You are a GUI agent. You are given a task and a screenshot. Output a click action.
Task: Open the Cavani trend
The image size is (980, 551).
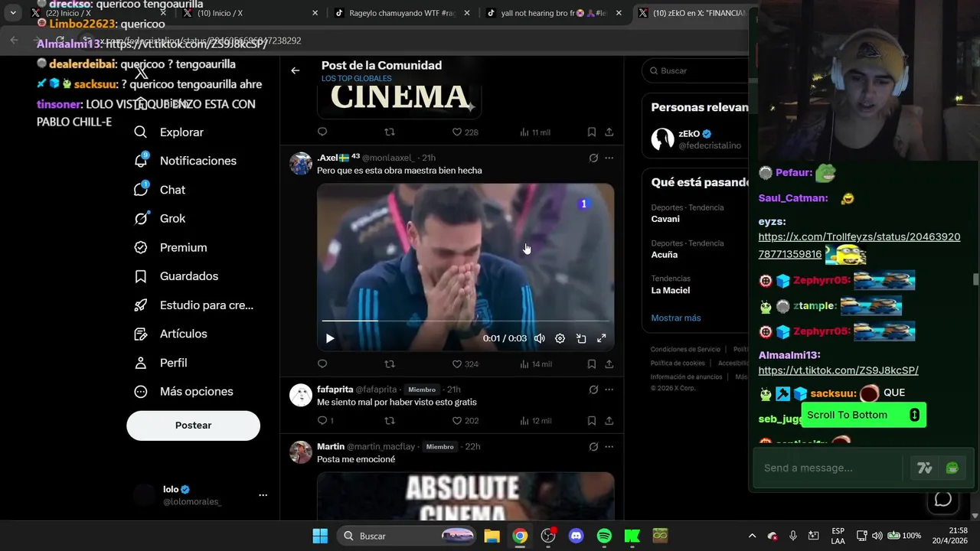[x=665, y=219]
